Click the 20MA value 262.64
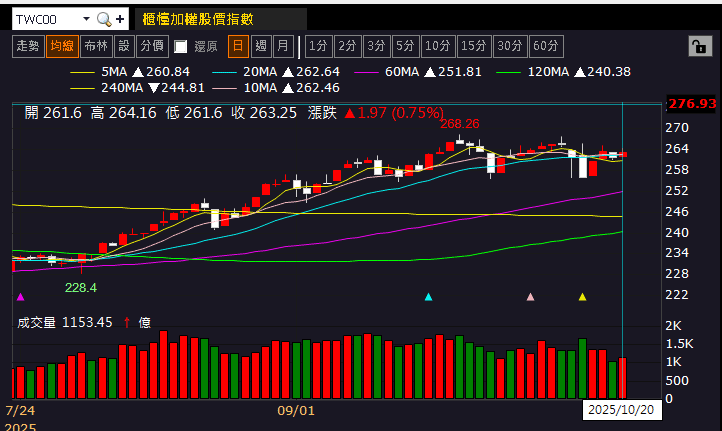 coord(318,72)
